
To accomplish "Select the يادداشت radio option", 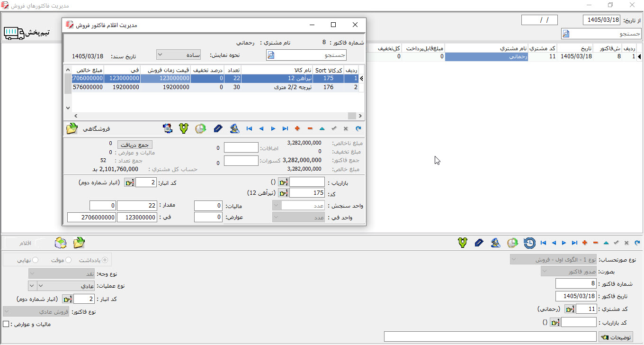I will pyautogui.click(x=105, y=260).
